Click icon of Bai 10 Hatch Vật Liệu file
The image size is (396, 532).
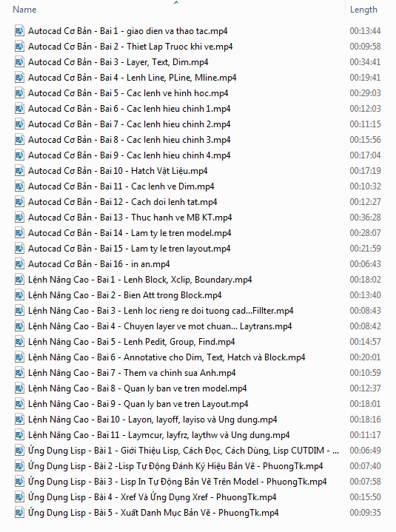coord(19,171)
